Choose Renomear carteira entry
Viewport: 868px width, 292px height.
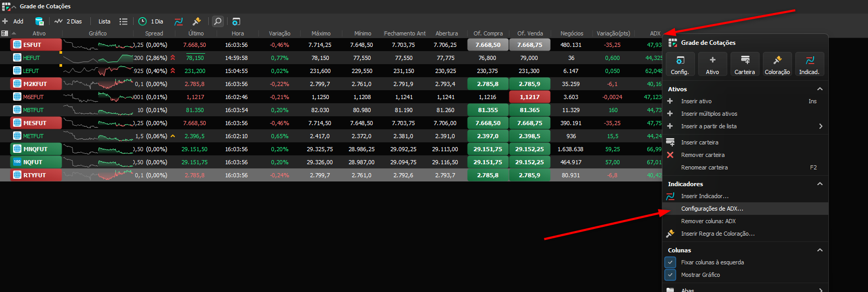click(x=745, y=167)
